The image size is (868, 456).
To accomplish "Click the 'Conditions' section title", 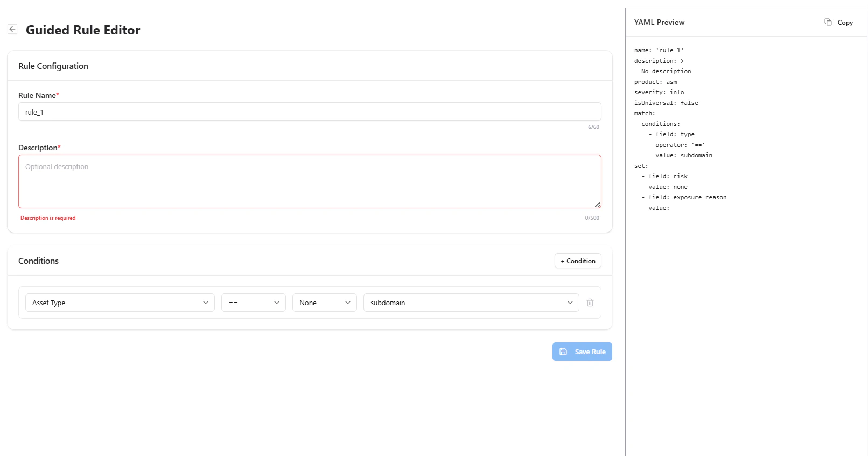I will (x=38, y=261).
